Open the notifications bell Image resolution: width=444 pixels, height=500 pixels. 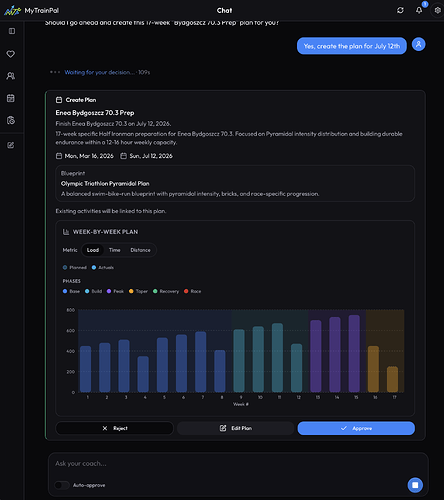tap(419, 10)
